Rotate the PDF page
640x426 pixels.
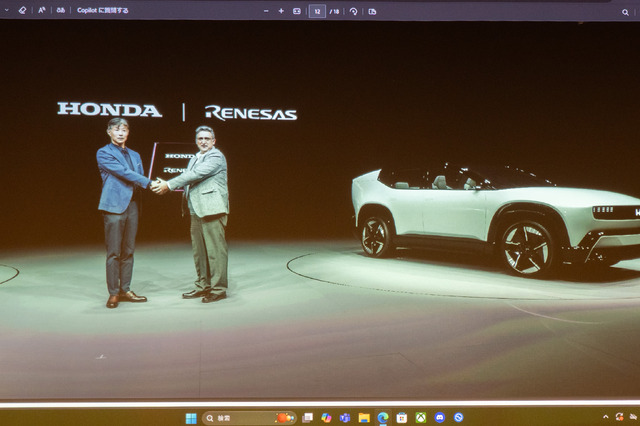point(353,11)
